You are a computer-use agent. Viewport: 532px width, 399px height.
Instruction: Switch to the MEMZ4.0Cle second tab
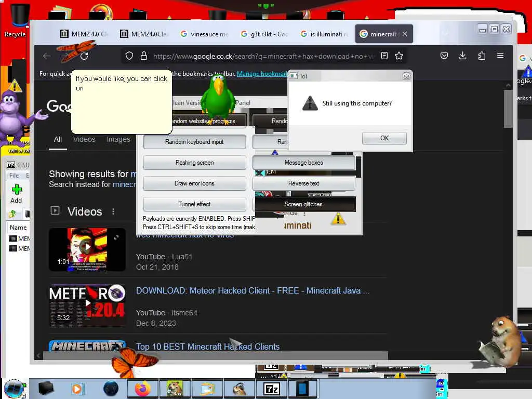tap(144, 34)
